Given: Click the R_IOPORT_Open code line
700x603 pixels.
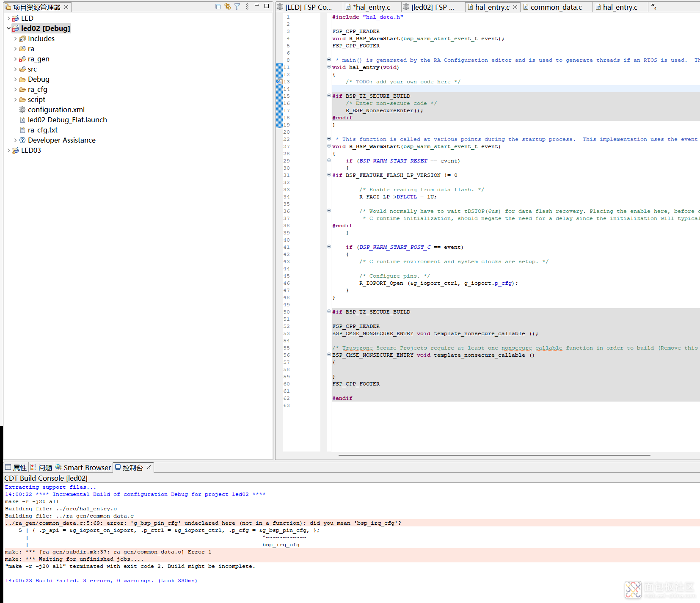Looking at the screenshot, I should pos(438,283).
